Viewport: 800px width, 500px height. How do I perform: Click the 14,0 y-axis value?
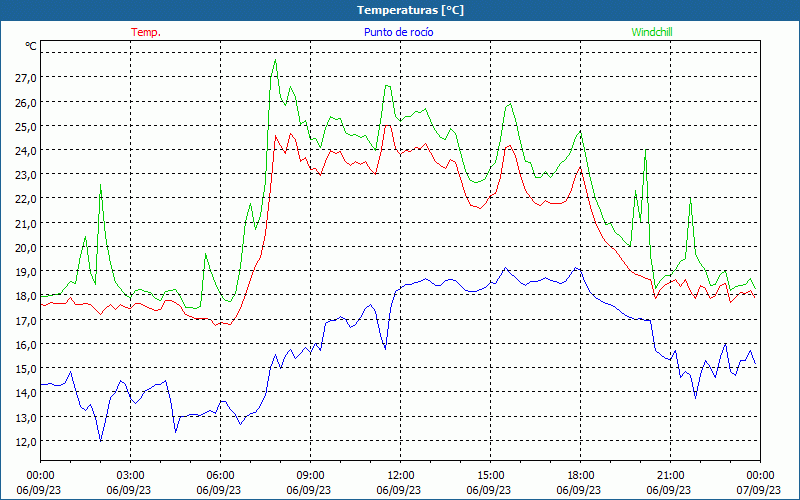point(26,393)
